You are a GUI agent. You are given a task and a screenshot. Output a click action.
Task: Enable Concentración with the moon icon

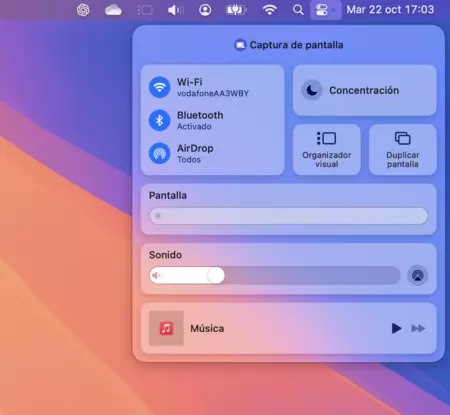312,90
